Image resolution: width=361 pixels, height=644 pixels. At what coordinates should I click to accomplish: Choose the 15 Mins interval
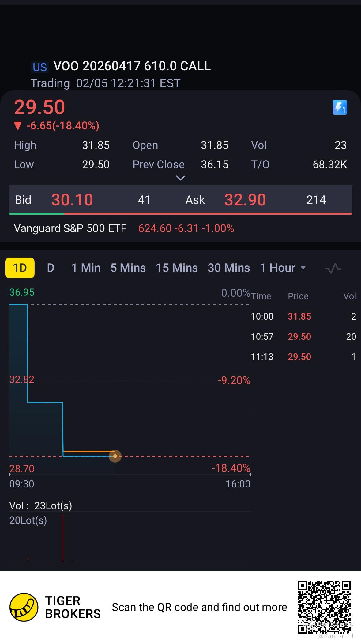[177, 268]
